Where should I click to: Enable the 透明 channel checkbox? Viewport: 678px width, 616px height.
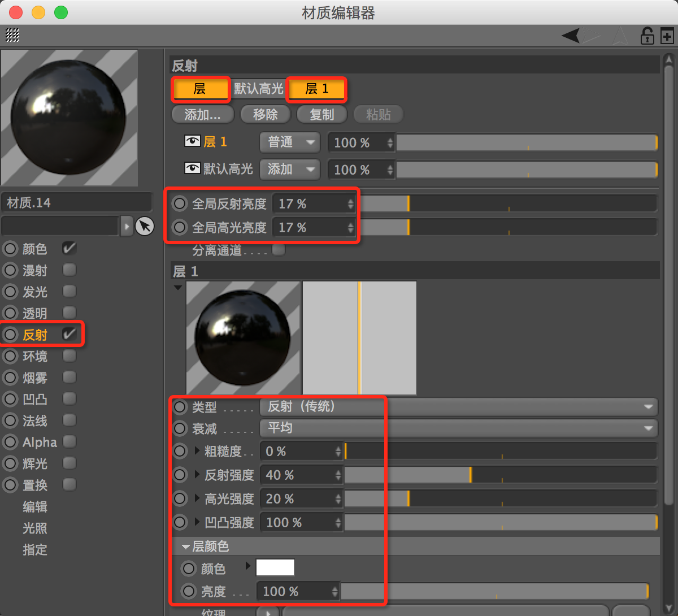pyautogui.click(x=69, y=313)
